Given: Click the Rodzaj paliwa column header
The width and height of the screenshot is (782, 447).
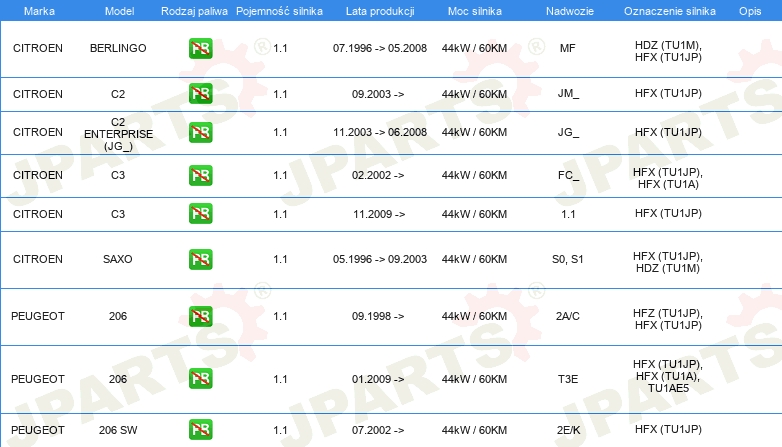Looking at the screenshot, I should 194,11.
